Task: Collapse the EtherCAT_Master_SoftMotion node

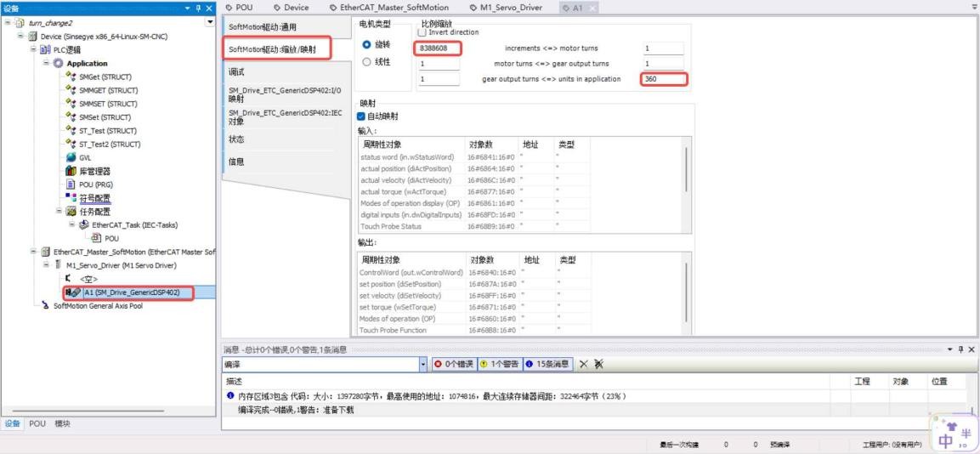Action: [x=33, y=252]
